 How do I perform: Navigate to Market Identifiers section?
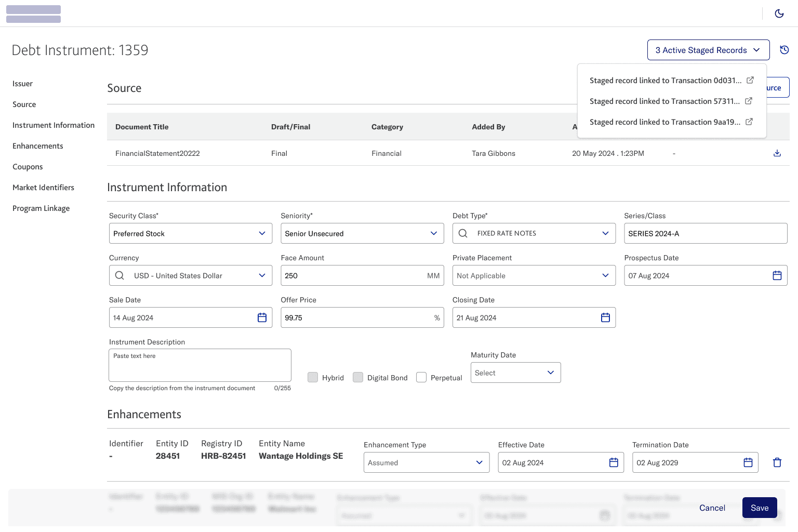[43, 188]
